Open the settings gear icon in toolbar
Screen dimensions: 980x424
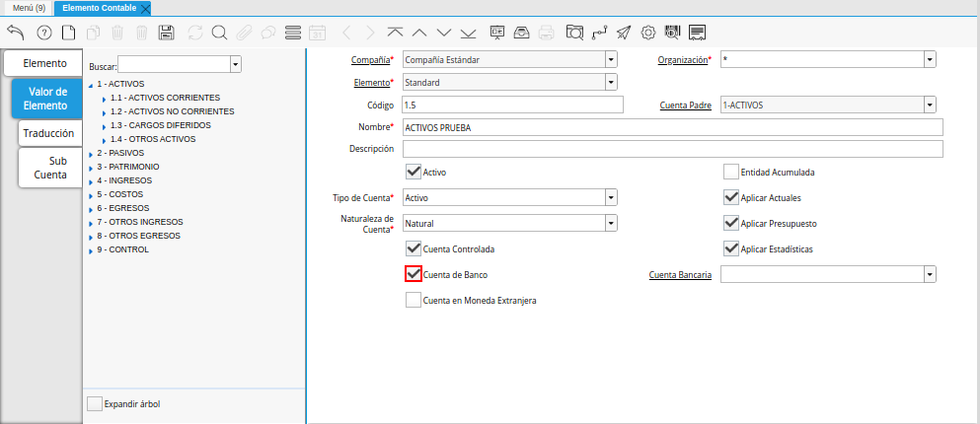coord(648,33)
